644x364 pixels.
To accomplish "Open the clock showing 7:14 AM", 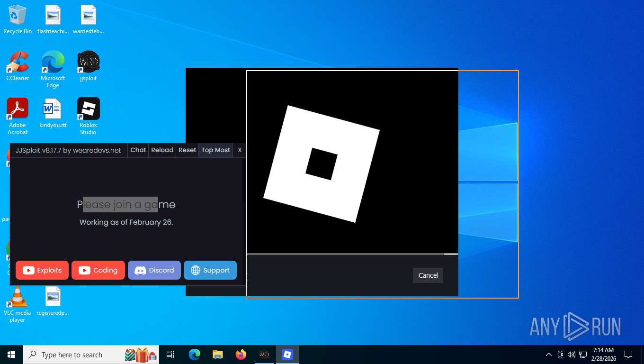I will [x=603, y=355].
